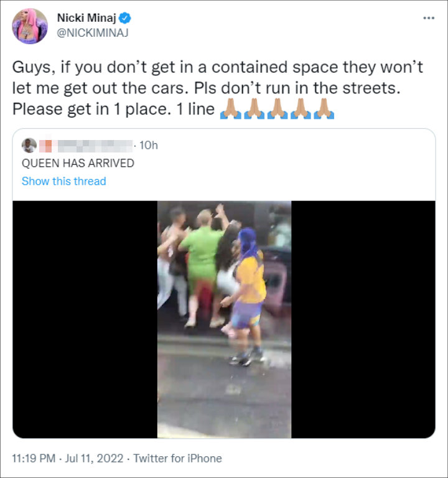Image resolution: width=448 pixels, height=478 pixels.
Task: Click the first praying hands emoji
Action: click(x=231, y=109)
